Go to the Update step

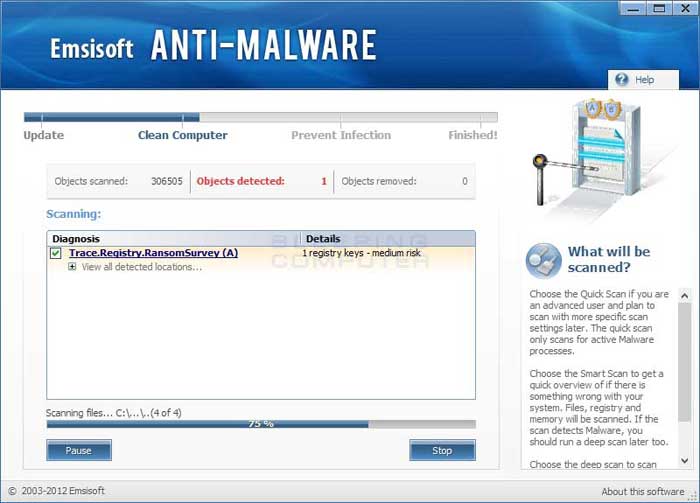click(44, 135)
